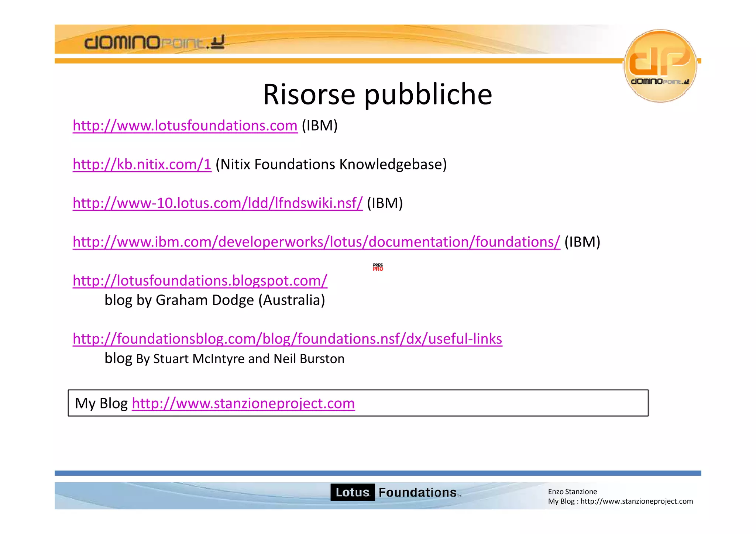Click the small PRES PRO icon
Viewport: 756px width, 534px height.
378,267
